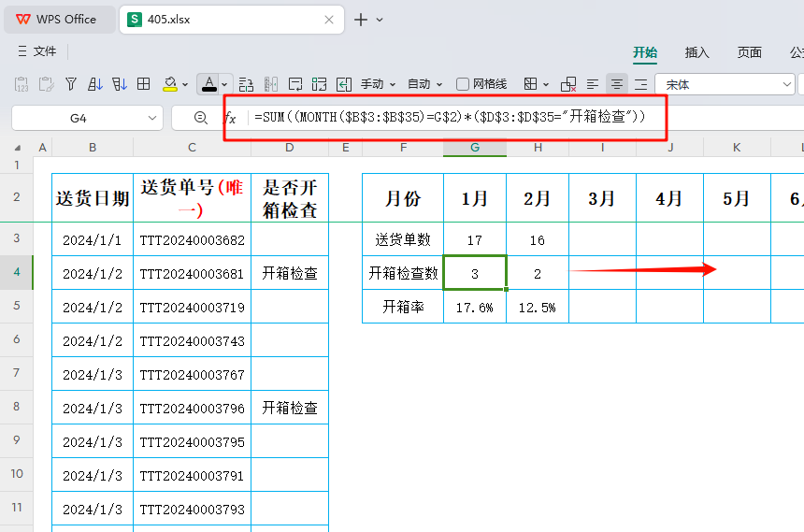Click the table grid icon

144,84
